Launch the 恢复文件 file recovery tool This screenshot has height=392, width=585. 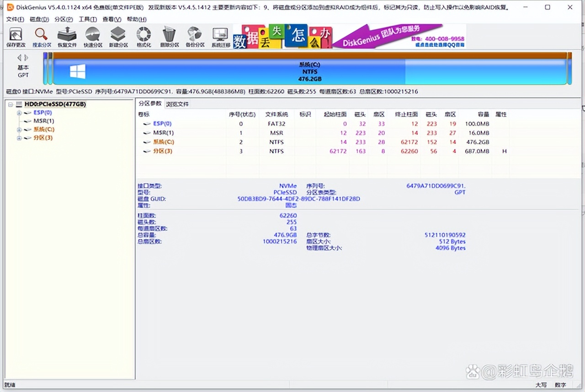(67, 37)
